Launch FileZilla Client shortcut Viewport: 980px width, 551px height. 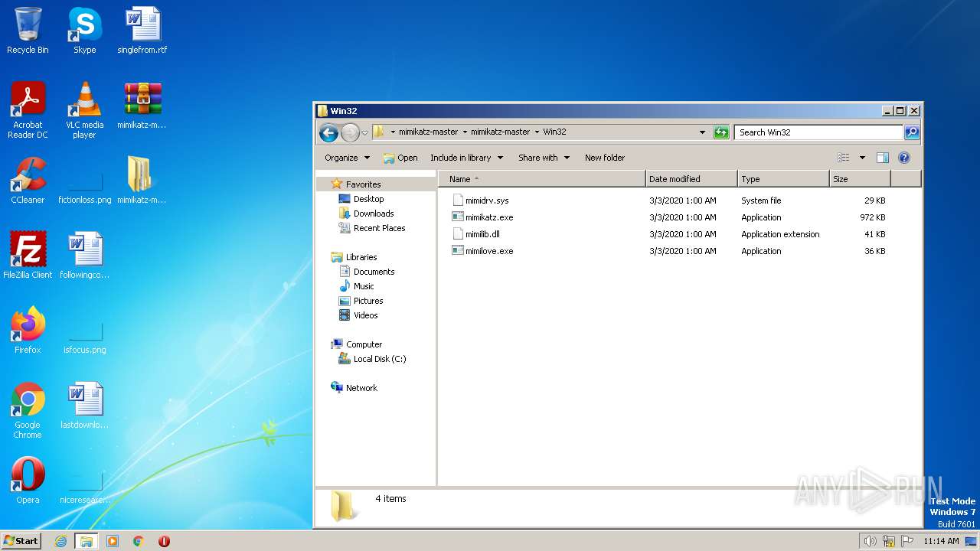tap(28, 256)
